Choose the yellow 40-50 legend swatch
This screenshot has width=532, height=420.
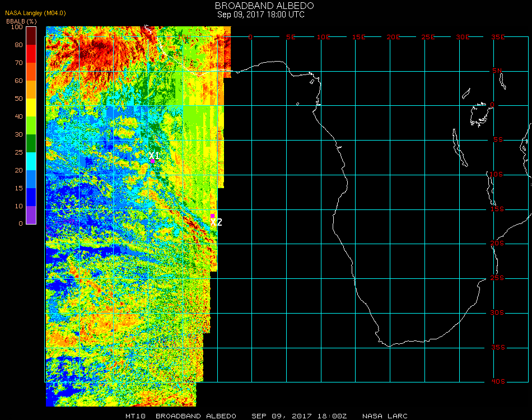pos(31,108)
